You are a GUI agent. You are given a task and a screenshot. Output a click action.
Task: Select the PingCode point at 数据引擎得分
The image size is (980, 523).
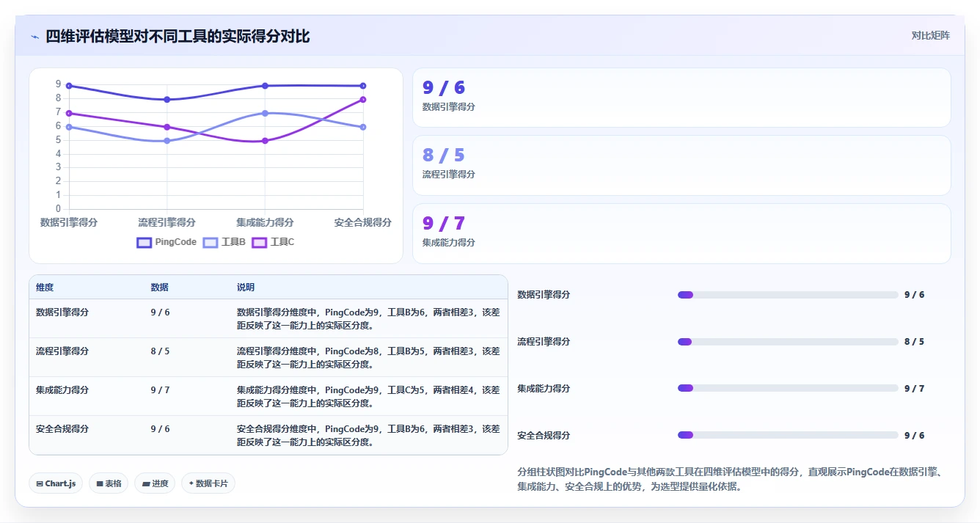(x=69, y=86)
